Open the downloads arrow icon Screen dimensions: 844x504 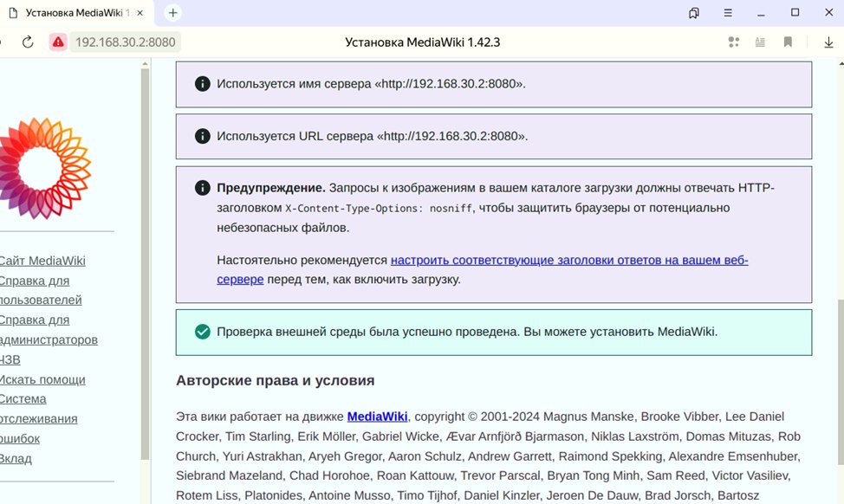(x=828, y=42)
